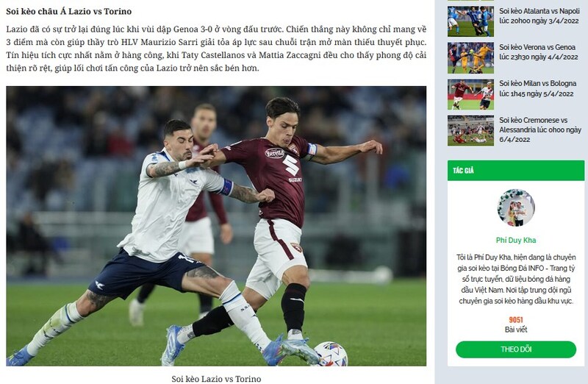Click the author bio paragraph text

pos(516,279)
